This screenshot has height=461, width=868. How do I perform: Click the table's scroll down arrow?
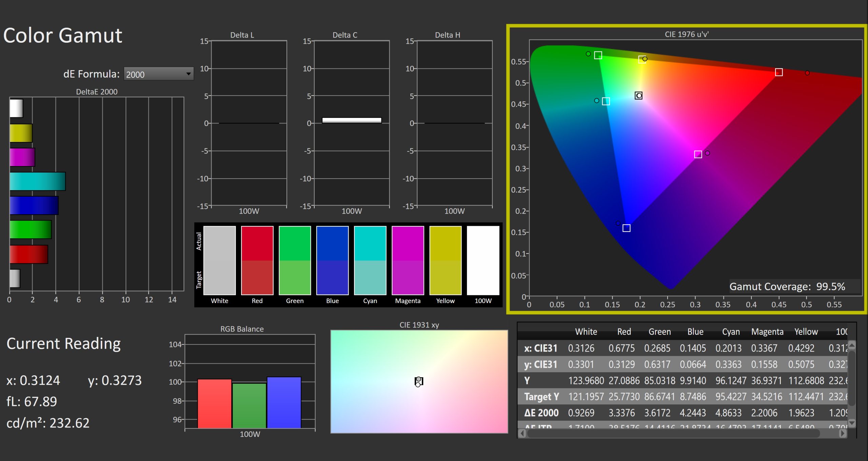click(x=851, y=423)
